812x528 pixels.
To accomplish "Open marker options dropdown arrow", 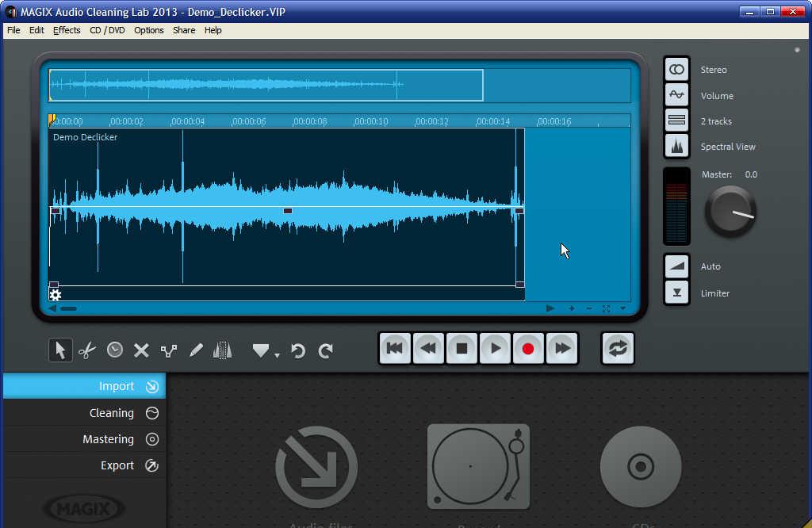I will coord(277,355).
